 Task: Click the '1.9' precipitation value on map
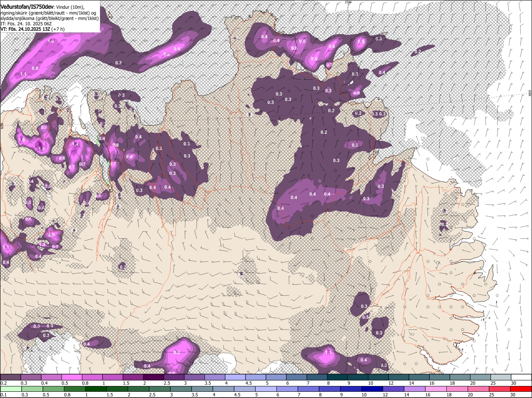(x=41, y=149)
